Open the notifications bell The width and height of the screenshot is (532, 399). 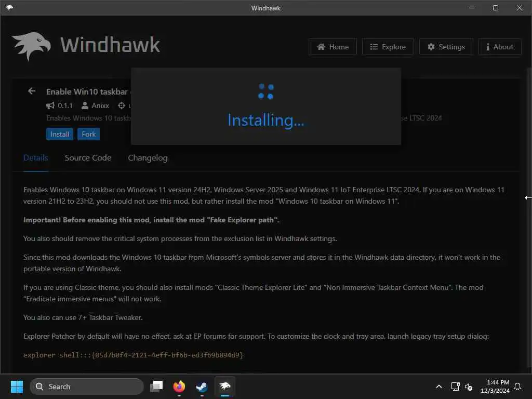[x=517, y=387]
